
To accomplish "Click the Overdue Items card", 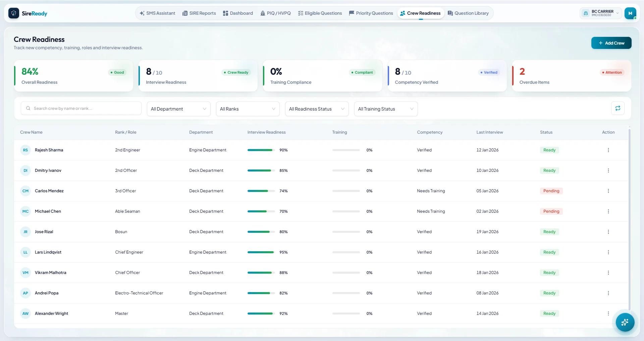I will [x=572, y=76].
